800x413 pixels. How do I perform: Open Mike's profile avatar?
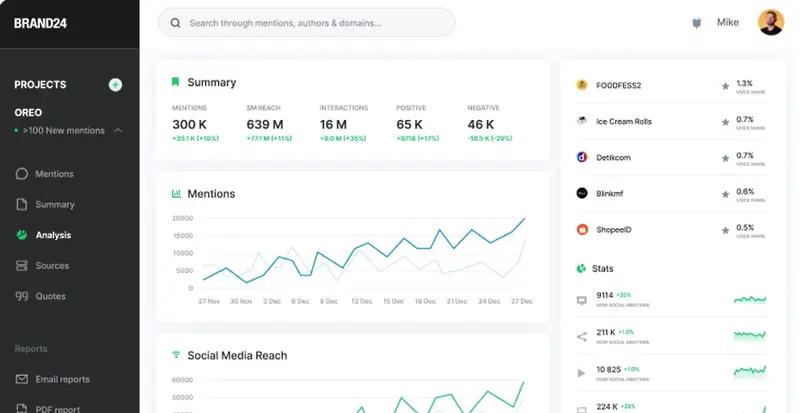771,23
